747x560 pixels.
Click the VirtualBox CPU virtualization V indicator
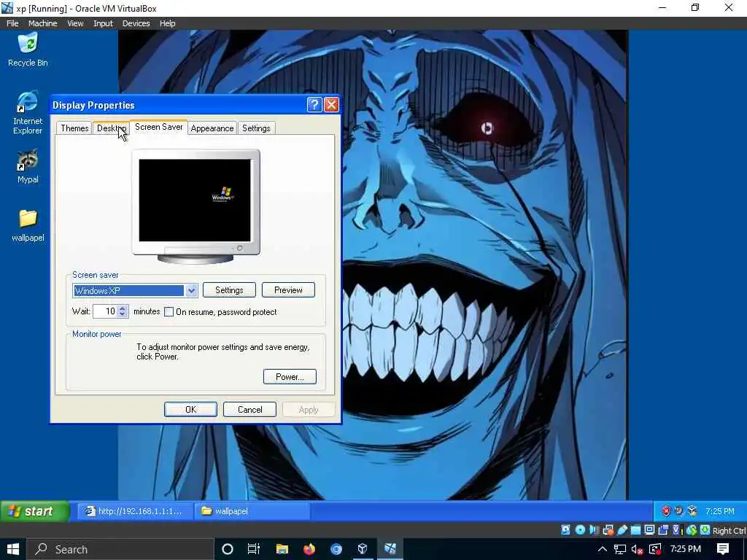point(676,530)
